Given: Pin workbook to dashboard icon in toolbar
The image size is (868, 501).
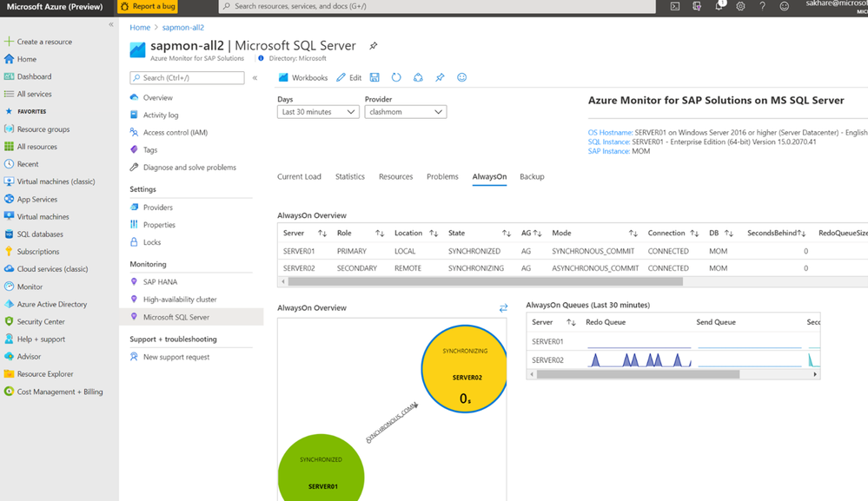Looking at the screenshot, I should coord(440,77).
